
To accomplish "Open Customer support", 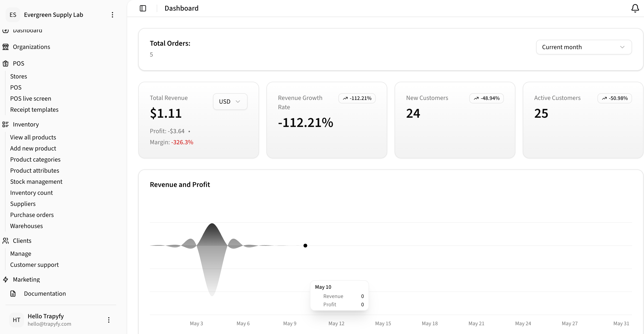I will point(35,265).
